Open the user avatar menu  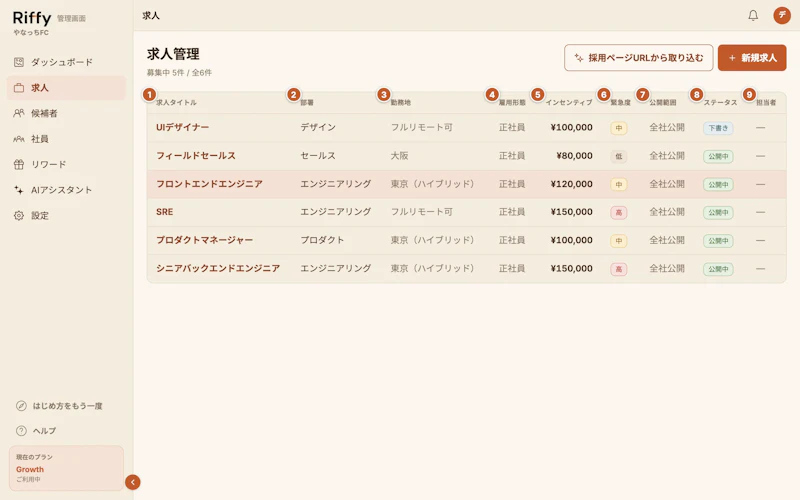pos(782,15)
